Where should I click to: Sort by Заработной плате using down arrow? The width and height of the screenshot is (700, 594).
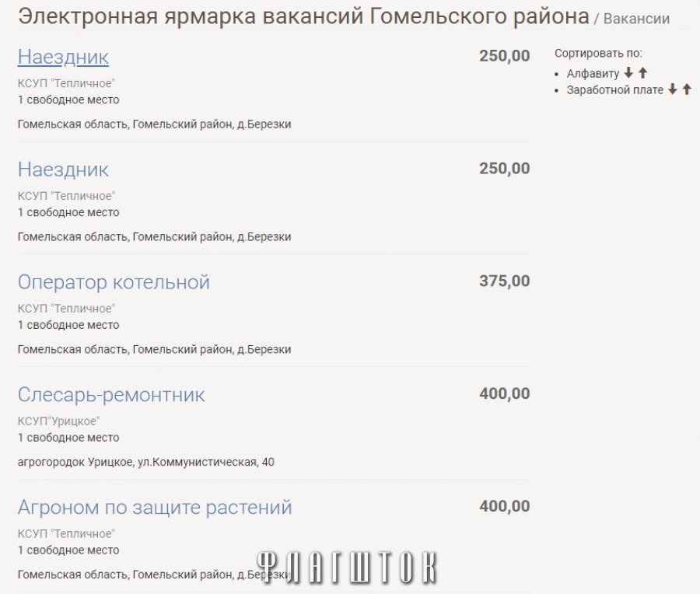pyautogui.click(x=673, y=89)
